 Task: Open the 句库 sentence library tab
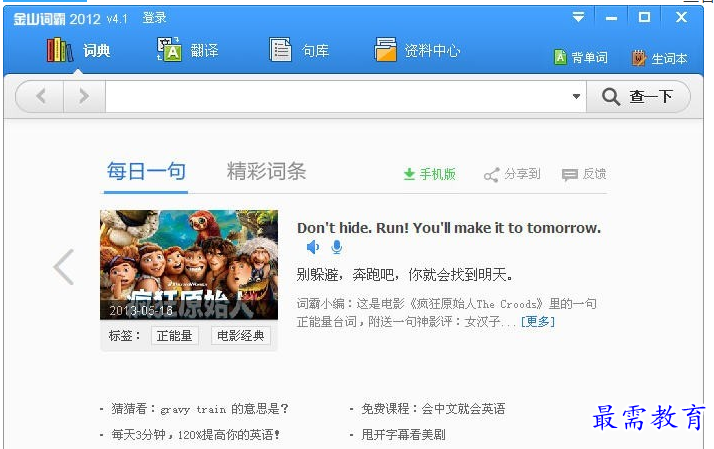click(299, 50)
